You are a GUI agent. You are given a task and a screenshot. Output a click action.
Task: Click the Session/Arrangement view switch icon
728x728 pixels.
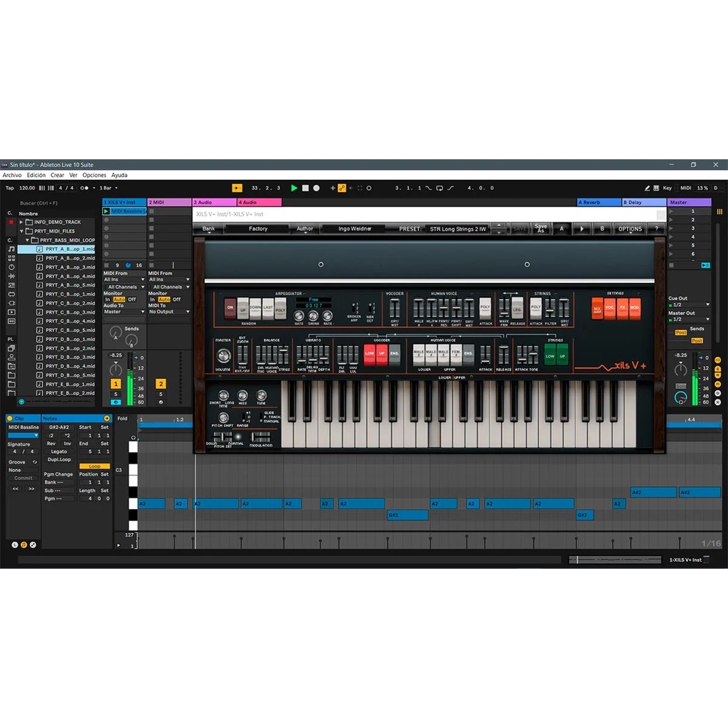tap(719, 212)
